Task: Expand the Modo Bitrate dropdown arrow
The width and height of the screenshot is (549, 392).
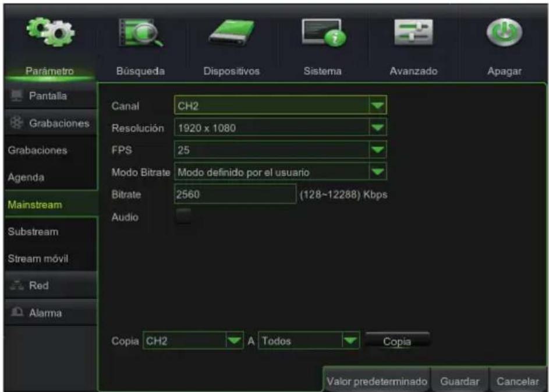Action: point(378,172)
